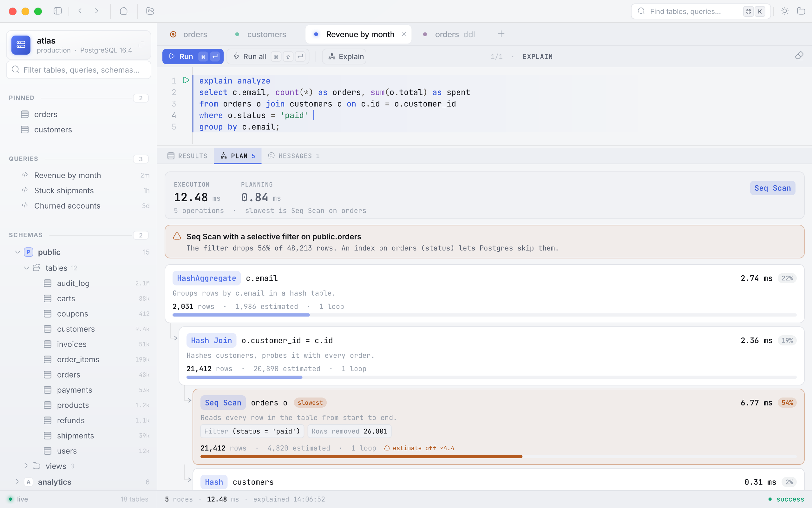Click the eraser clear icon in toolbar
The image size is (812, 508).
point(799,56)
